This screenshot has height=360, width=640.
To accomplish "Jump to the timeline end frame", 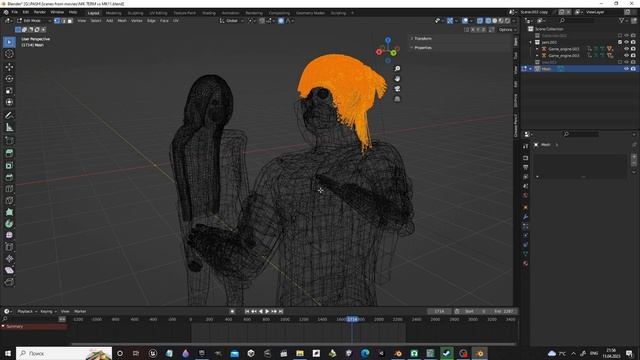I will click(281, 311).
